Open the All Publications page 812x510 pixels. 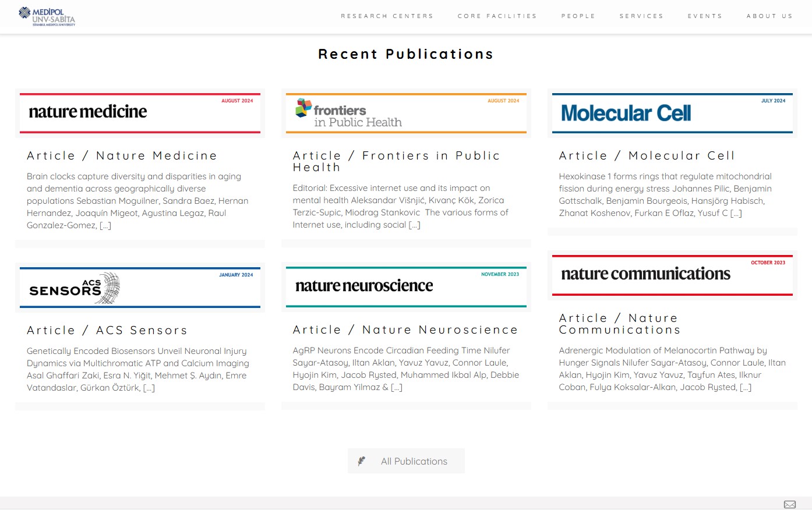point(406,461)
